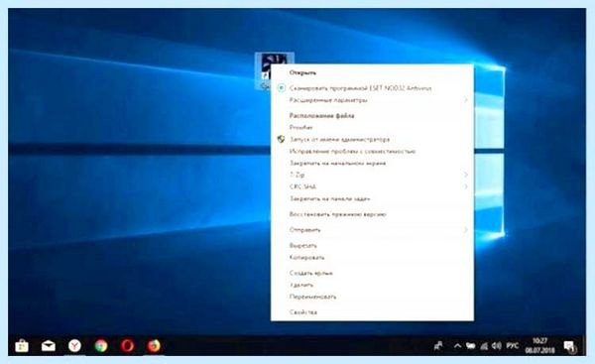Launch Mozilla Firefox from the taskbar

tap(154, 346)
